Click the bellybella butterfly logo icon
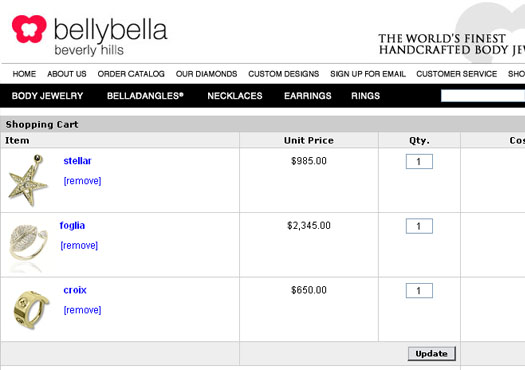The width and height of the screenshot is (525, 370). click(x=29, y=29)
